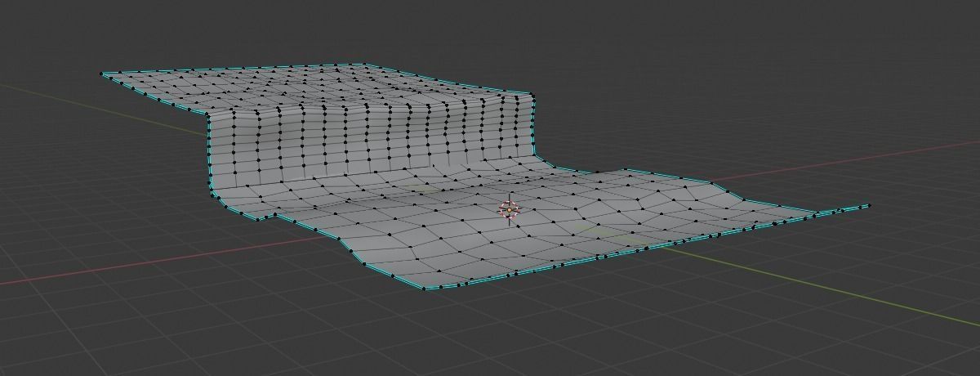Select the far-left corner vertex of the upper plateau
This screenshot has width=980, height=376.
[x=102, y=74]
